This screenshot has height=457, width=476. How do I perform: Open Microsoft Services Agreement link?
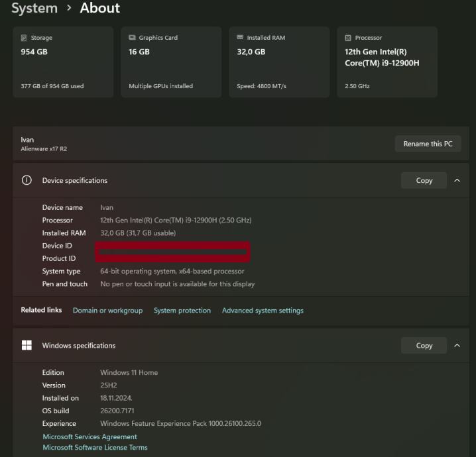[89, 436]
